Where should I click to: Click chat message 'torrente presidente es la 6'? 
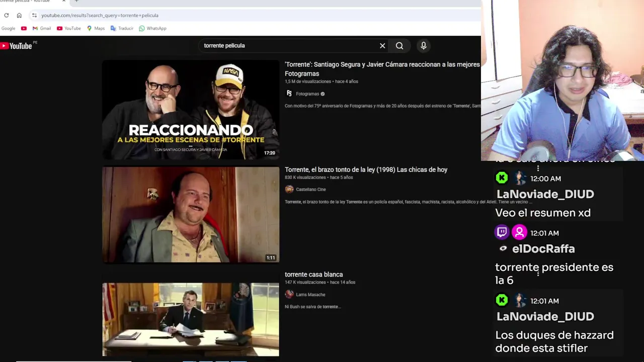[x=554, y=274]
